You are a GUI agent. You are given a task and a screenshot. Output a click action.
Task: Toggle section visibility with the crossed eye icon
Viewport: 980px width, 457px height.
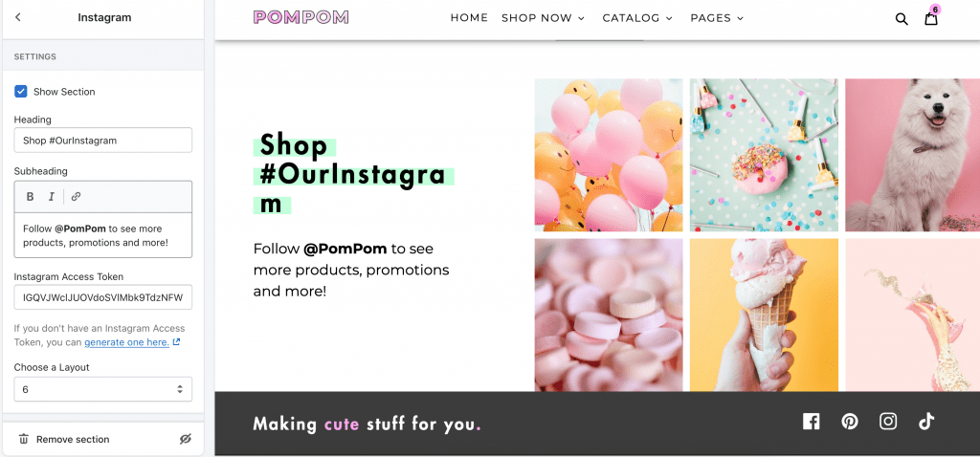tap(185, 439)
